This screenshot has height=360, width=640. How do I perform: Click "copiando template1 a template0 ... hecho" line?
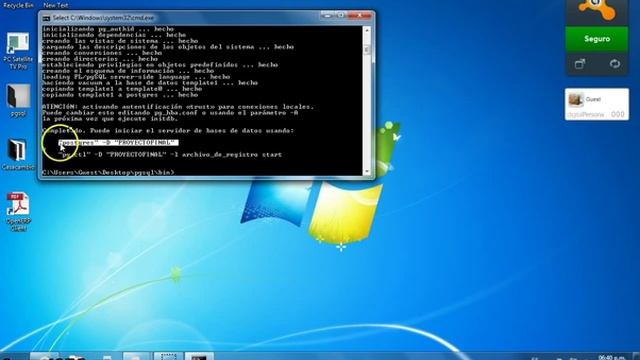[122, 89]
